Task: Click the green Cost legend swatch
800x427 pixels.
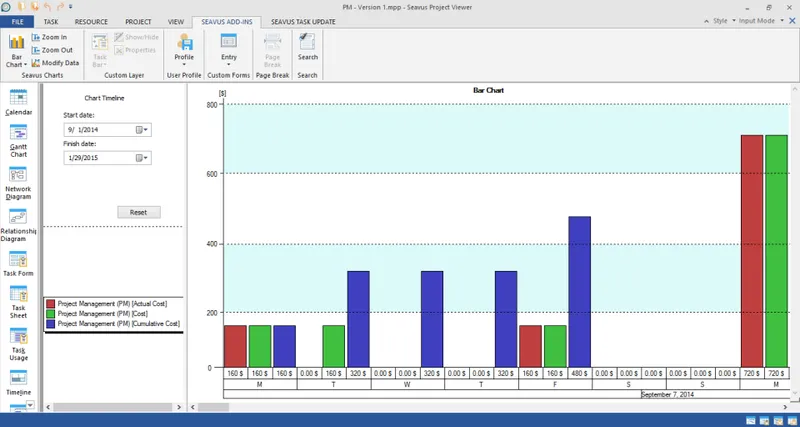Action: (51, 314)
